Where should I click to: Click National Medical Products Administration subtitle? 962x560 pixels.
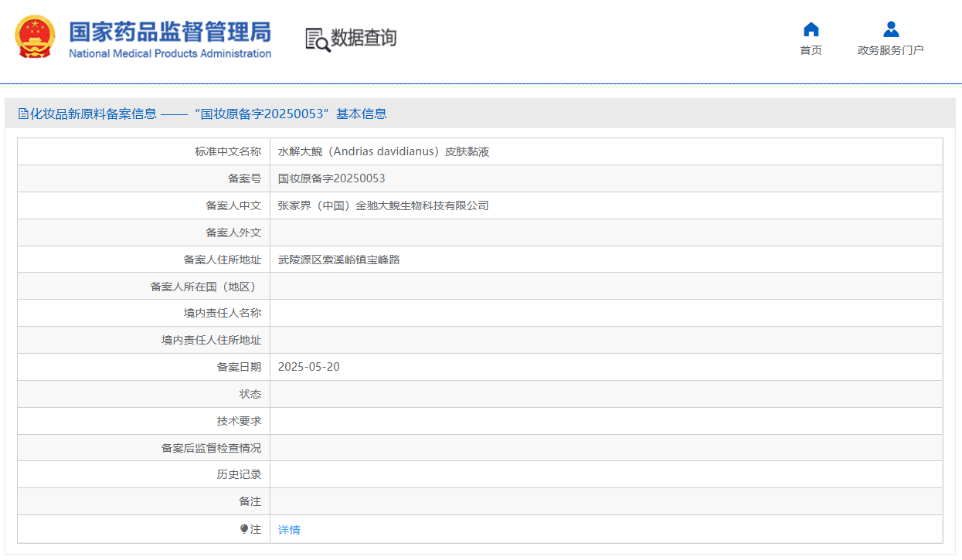click(170, 53)
